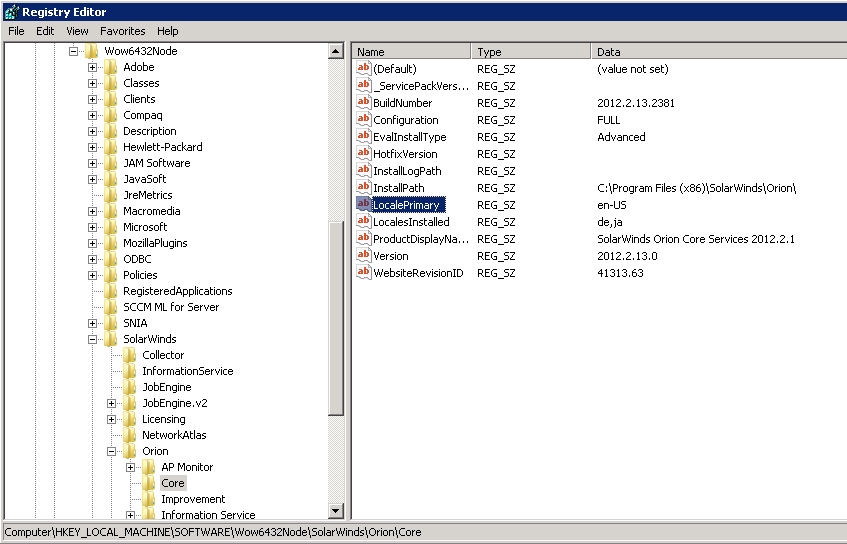847x544 pixels.
Task: Click the Configuration string value icon
Action: (x=363, y=119)
